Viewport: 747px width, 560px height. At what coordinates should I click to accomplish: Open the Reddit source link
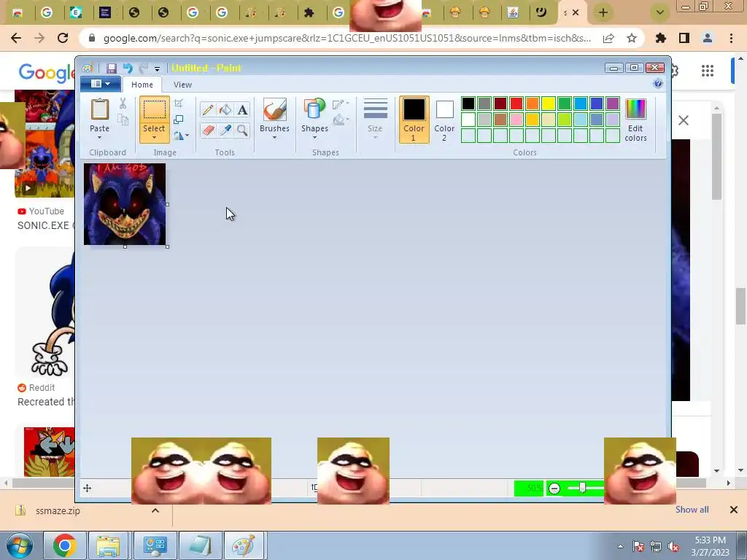tap(36, 388)
